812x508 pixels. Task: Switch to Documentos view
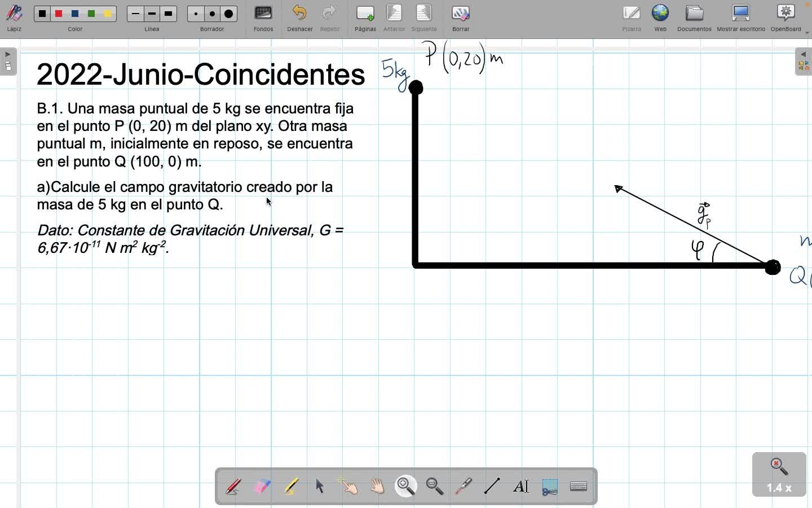pos(694,18)
